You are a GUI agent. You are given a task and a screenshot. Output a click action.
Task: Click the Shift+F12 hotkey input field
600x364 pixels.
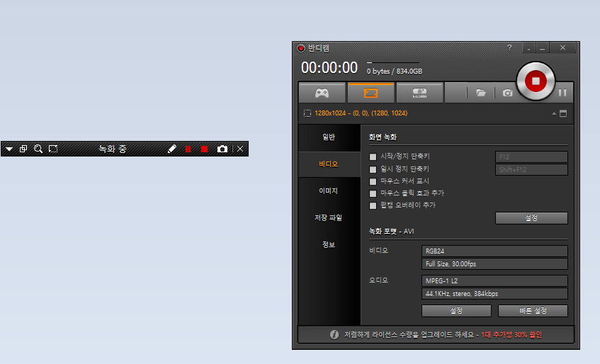[531, 169]
